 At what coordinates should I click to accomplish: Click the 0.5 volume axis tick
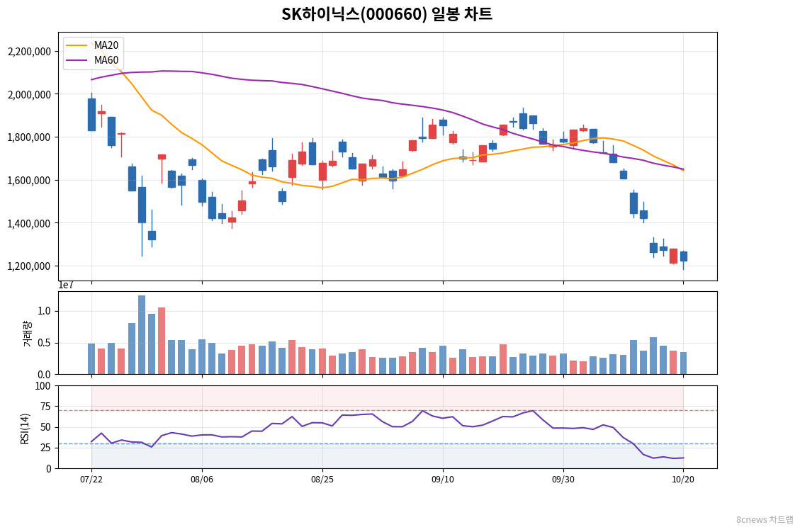pos(45,343)
